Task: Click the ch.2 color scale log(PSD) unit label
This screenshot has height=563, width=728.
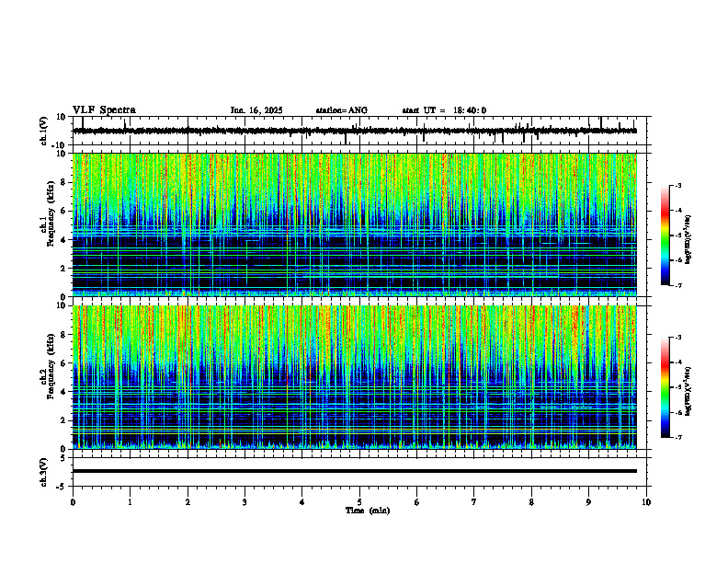Action: click(688, 391)
